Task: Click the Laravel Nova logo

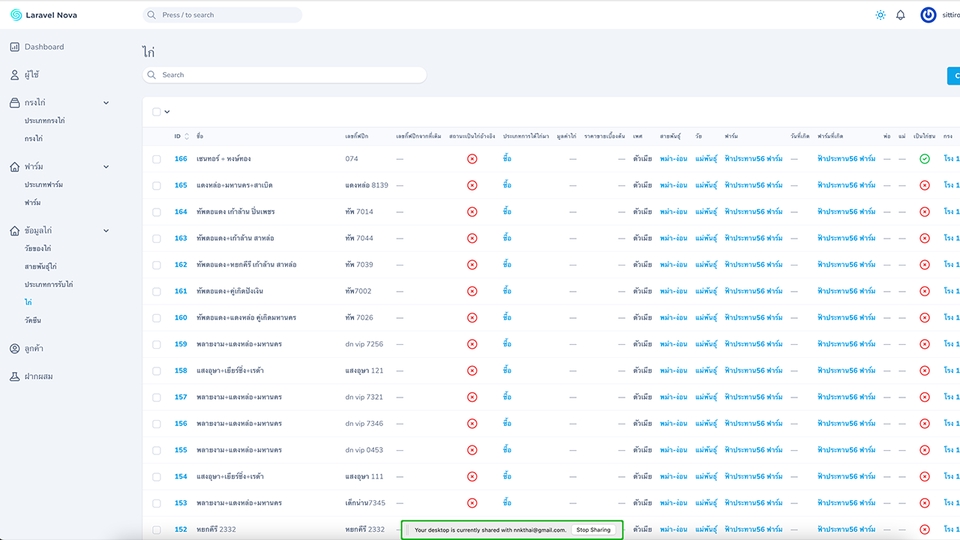Action: (x=43, y=15)
